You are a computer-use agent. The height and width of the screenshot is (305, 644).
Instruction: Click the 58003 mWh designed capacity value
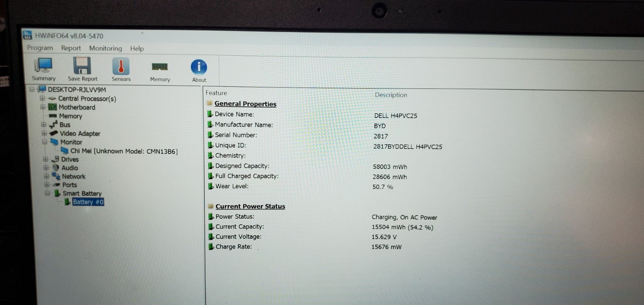390,167
